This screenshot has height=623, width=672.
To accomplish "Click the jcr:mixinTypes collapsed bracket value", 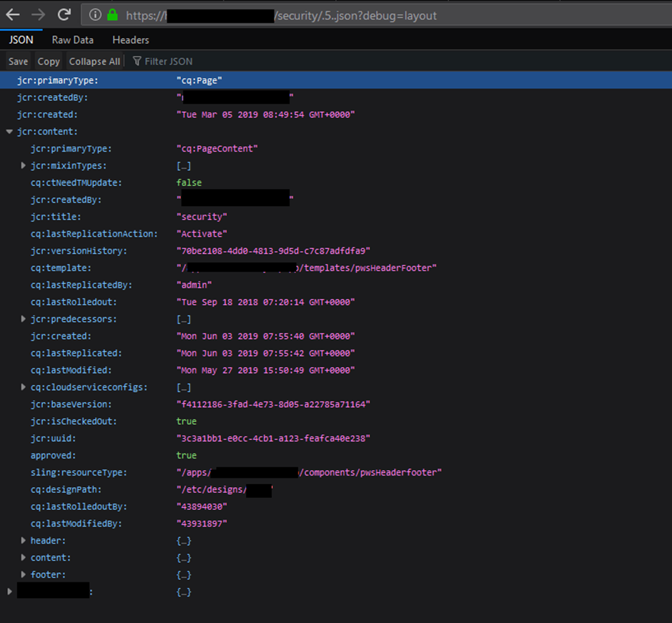I will click(184, 165).
